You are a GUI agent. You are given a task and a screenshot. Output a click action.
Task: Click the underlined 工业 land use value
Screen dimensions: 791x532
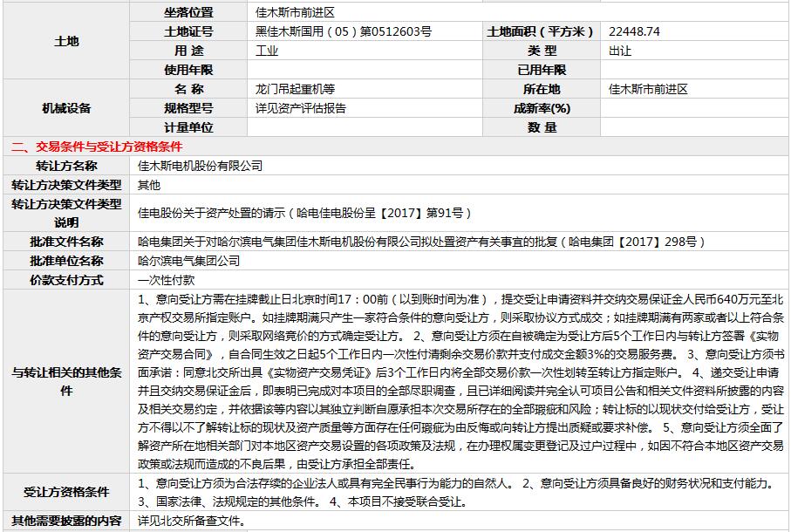[267, 51]
